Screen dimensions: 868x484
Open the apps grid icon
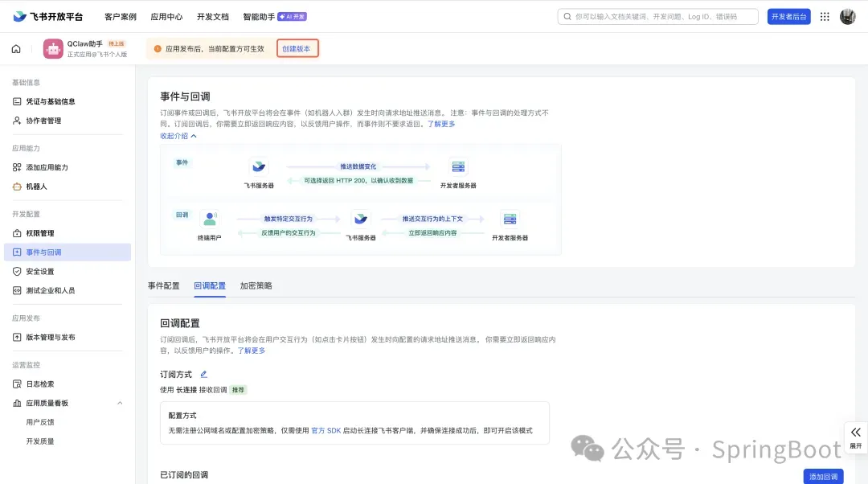coord(825,17)
